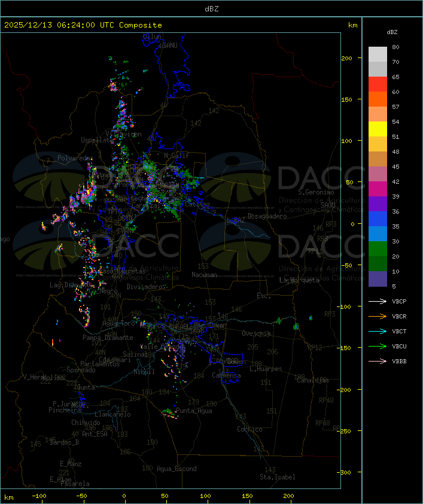Click the 150 label on the bottom axis
The height and width of the screenshot is (504, 423).
click(x=247, y=496)
